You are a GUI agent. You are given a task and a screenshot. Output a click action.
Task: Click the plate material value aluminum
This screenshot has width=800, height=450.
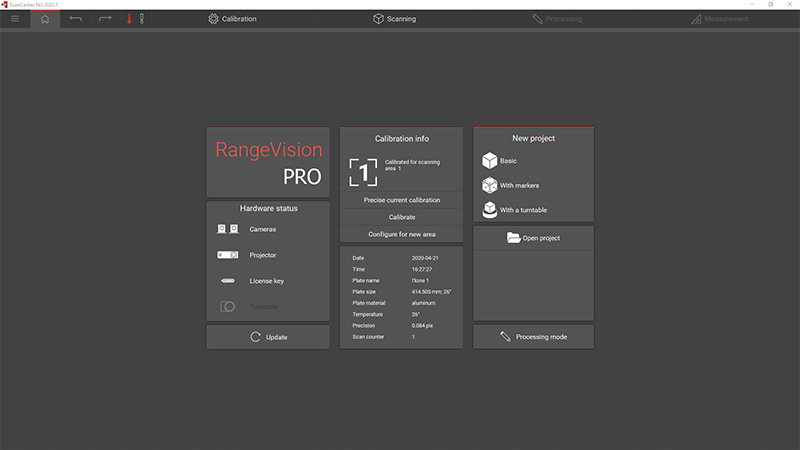click(423, 303)
